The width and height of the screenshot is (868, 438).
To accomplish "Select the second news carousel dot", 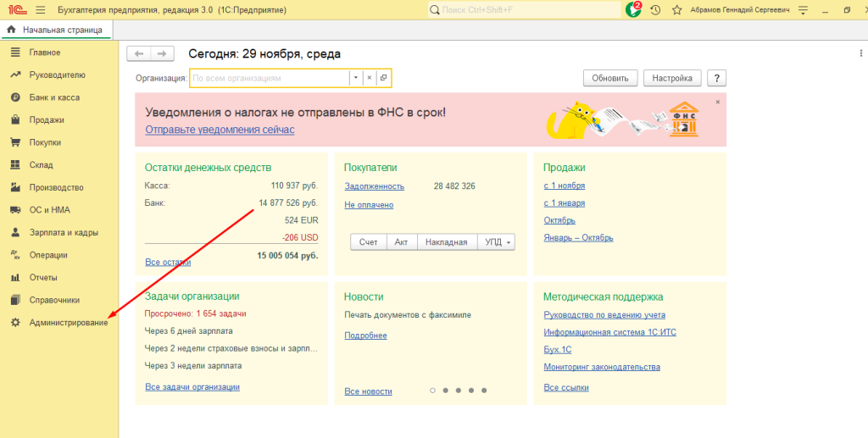I will click(x=445, y=391).
